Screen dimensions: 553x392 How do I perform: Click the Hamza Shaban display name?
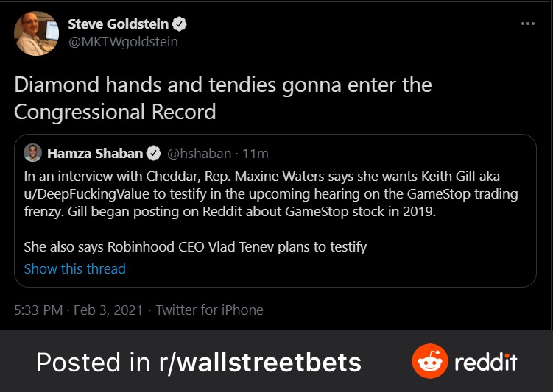coord(95,154)
